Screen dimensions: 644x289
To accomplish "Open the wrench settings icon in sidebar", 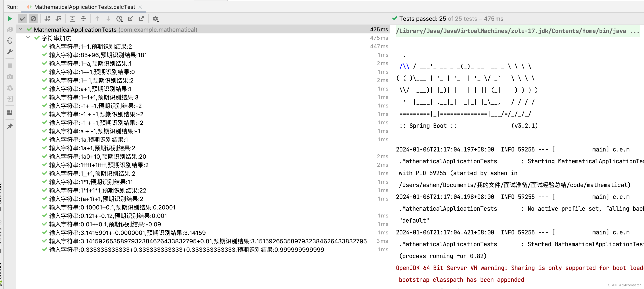I will pyautogui.click(x=10, y=52).
